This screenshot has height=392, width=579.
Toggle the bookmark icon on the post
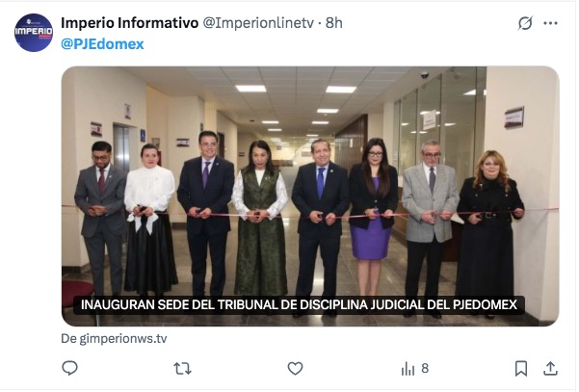click(521, 368)
